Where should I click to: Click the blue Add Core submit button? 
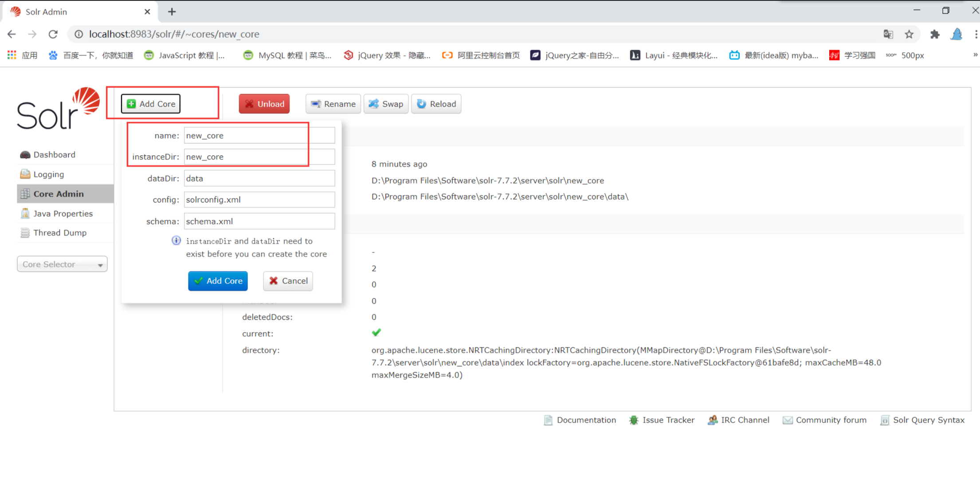point(218,281)
